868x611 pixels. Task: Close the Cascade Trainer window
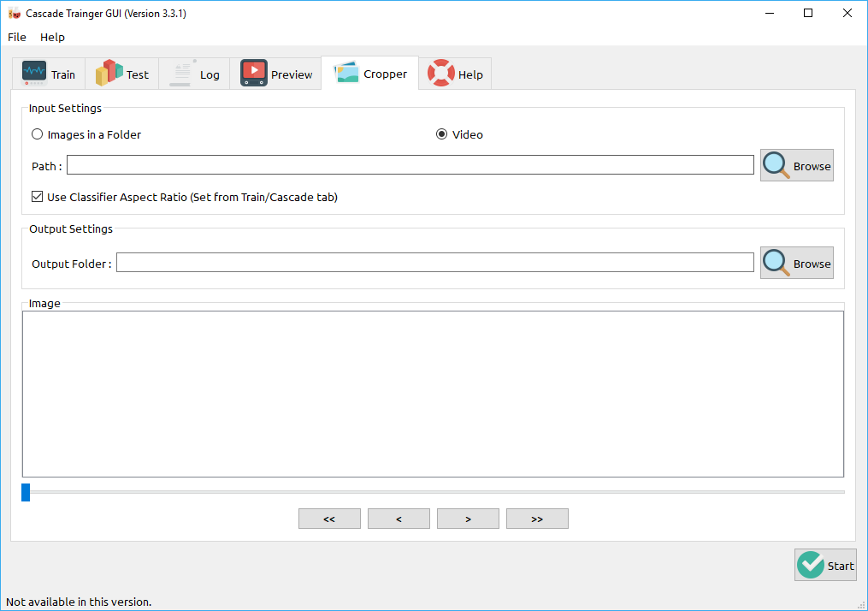click(x=847, y=13)
